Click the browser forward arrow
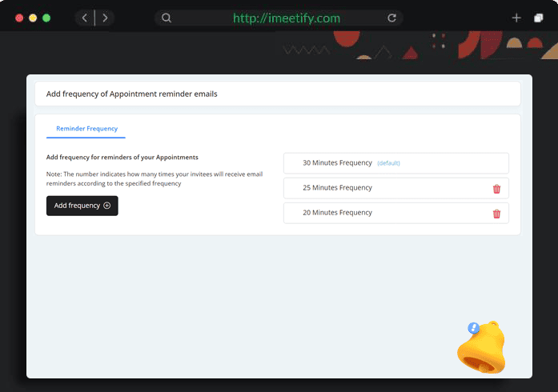This screenshot has height=392, width=558. pyautogui.click(x=105, y=18)
